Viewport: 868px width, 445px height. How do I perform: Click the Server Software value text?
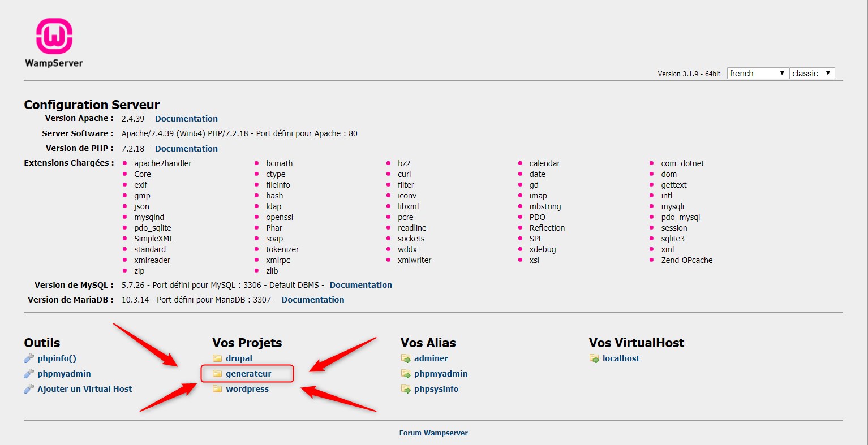pyautogui.click(x=239, y=133)
